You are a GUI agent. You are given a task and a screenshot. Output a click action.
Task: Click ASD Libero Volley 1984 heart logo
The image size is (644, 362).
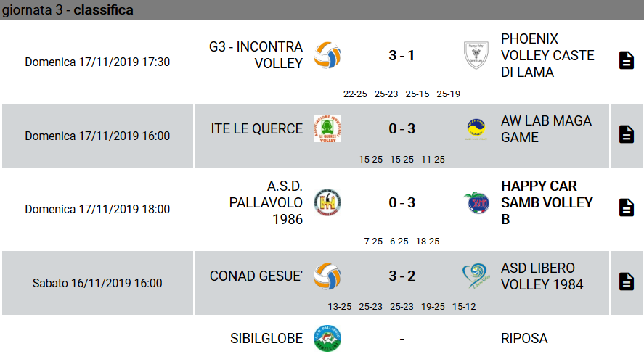(476, 276)
